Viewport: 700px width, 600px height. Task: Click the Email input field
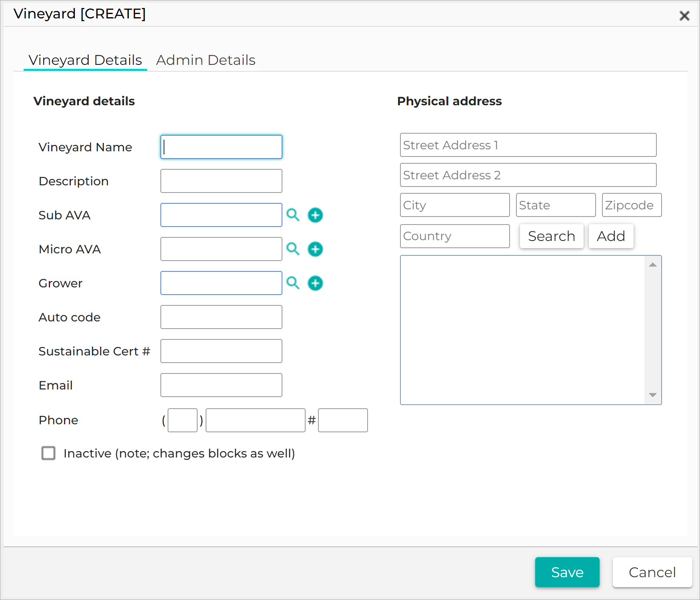pos(221,385)
